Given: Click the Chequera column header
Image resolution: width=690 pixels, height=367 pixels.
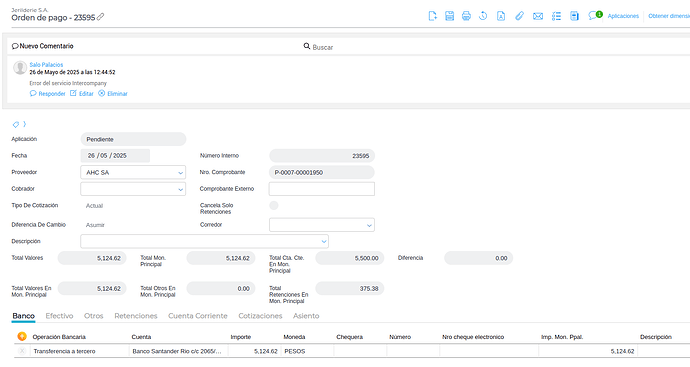Looking at the screenshot, I should (349, 337).
